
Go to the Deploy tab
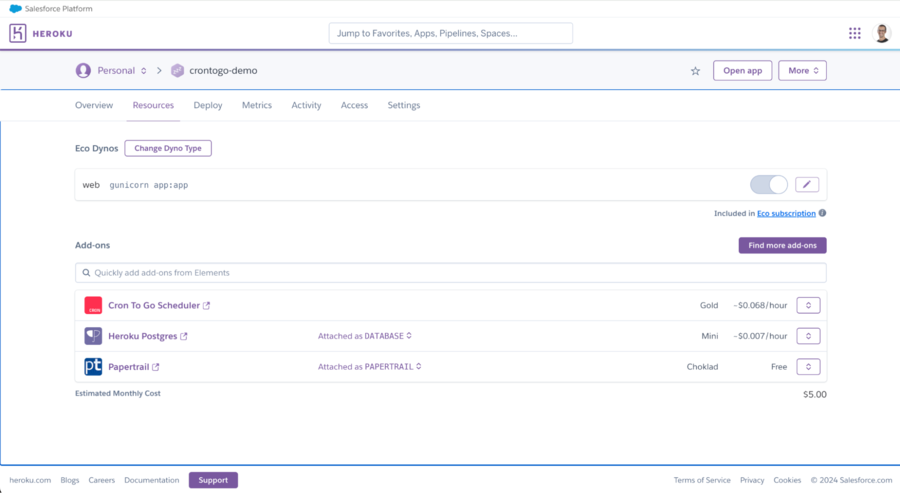tap(208, 105)
